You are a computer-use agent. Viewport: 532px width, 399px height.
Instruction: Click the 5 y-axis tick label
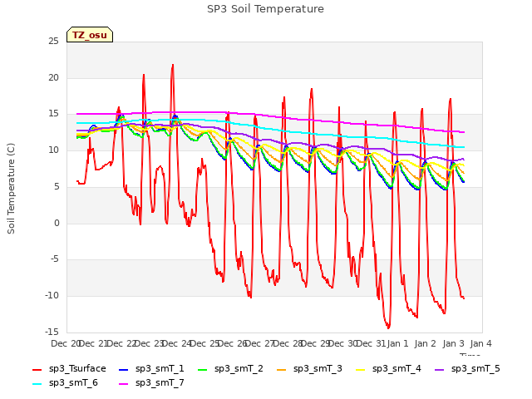click(x=57, y=186)
